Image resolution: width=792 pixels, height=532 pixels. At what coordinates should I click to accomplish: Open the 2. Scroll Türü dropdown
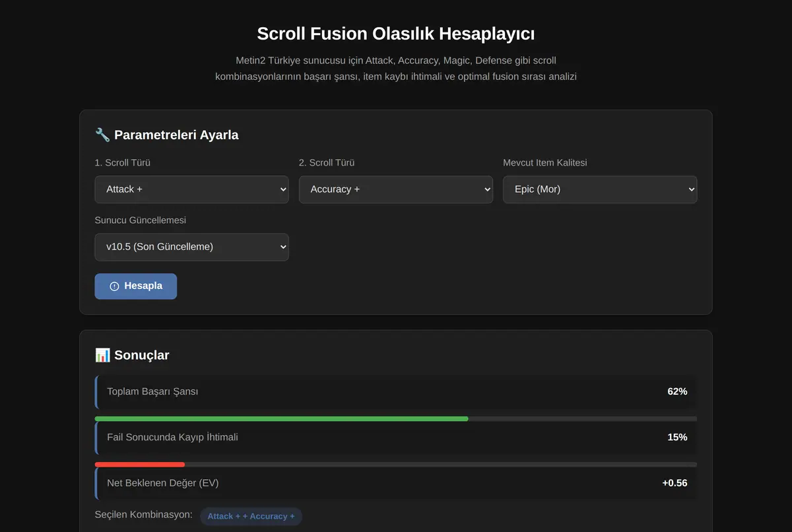click(x=395, y=189)
